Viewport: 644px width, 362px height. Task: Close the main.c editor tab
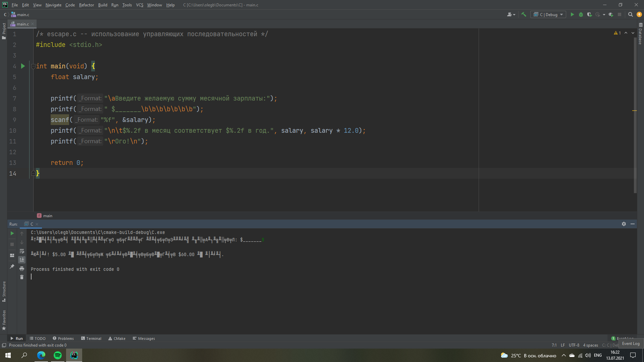33,24
